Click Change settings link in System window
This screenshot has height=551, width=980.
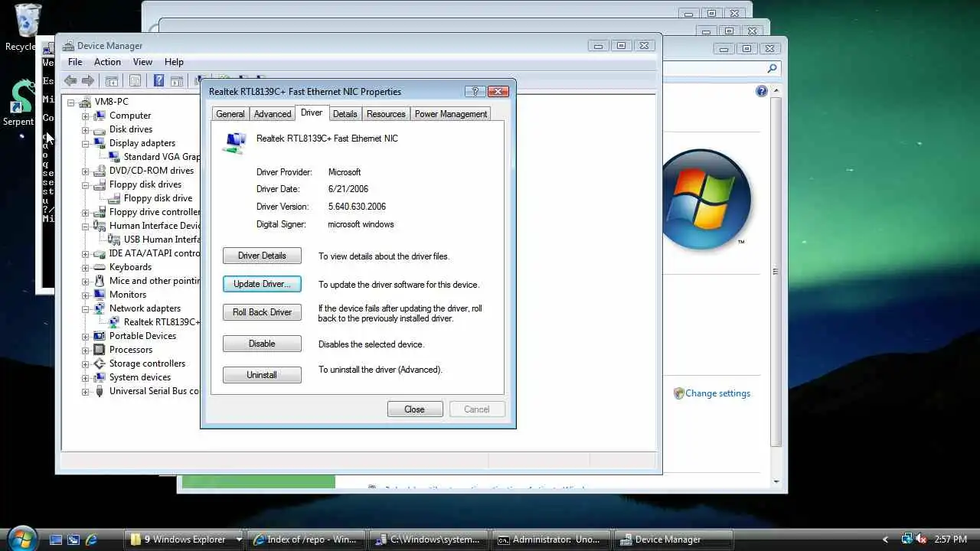click(717, 393)
